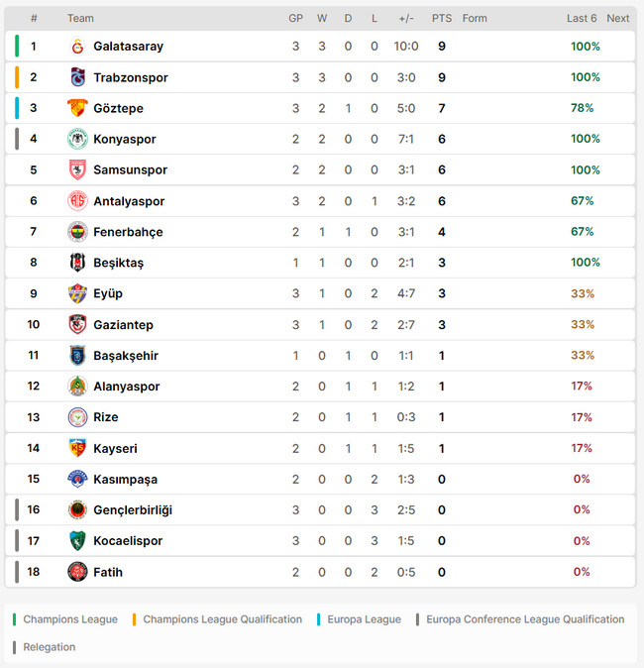Click the Next column header
The image size is (644, 668).
coord(617,19)
